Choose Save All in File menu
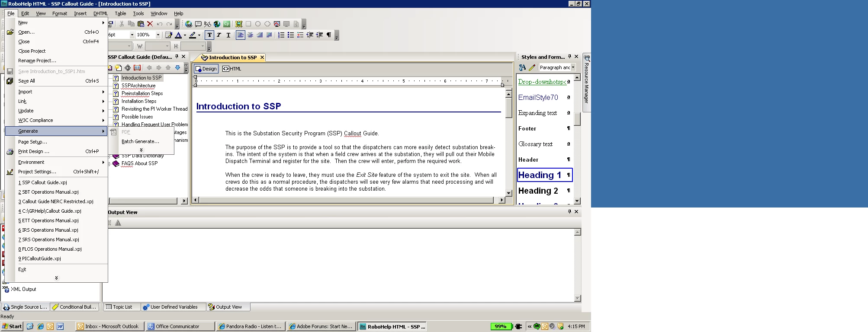This screenshot has height=332, width=868. point(56,81)
